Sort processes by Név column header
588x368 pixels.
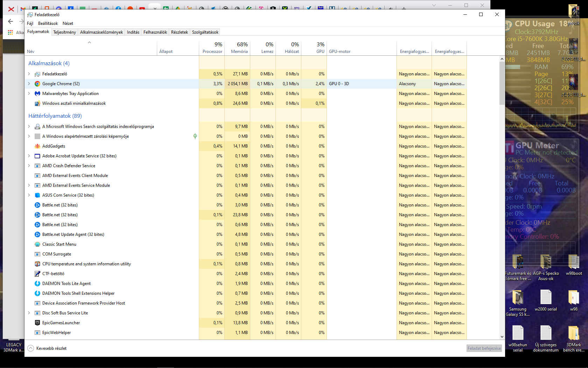(91, 48)
